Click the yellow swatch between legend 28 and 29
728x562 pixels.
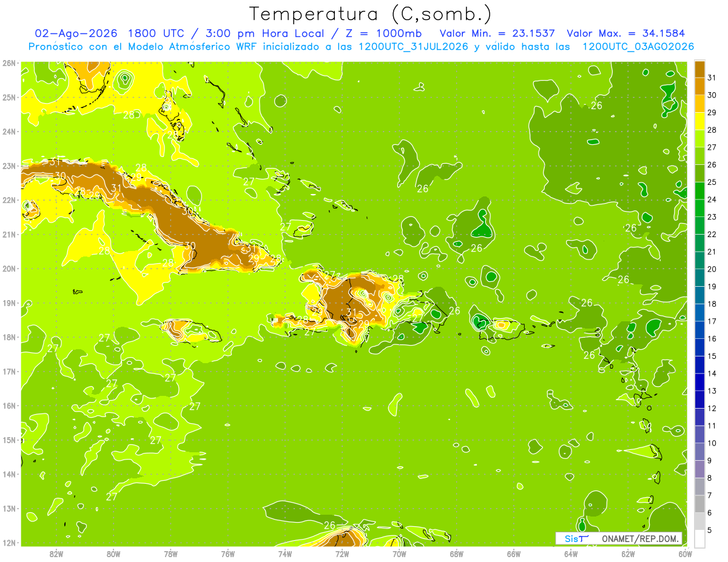point(699,121)
